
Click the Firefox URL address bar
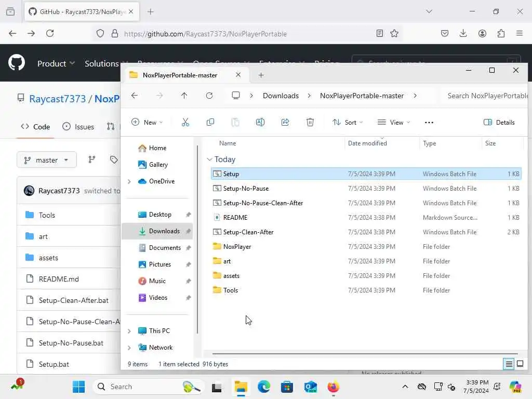point(248,34)
